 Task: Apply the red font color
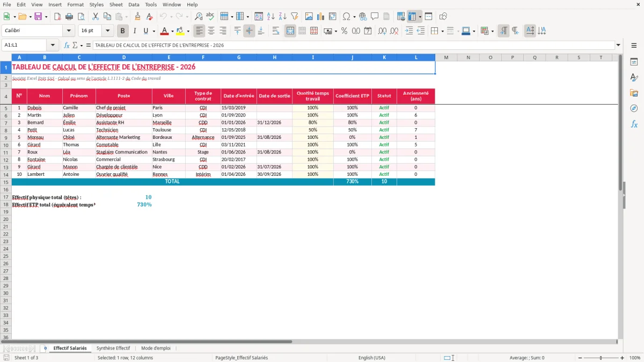(165, 31)
